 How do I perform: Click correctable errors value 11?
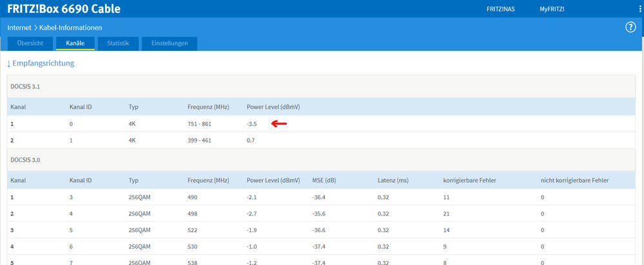tap(446, 197)
